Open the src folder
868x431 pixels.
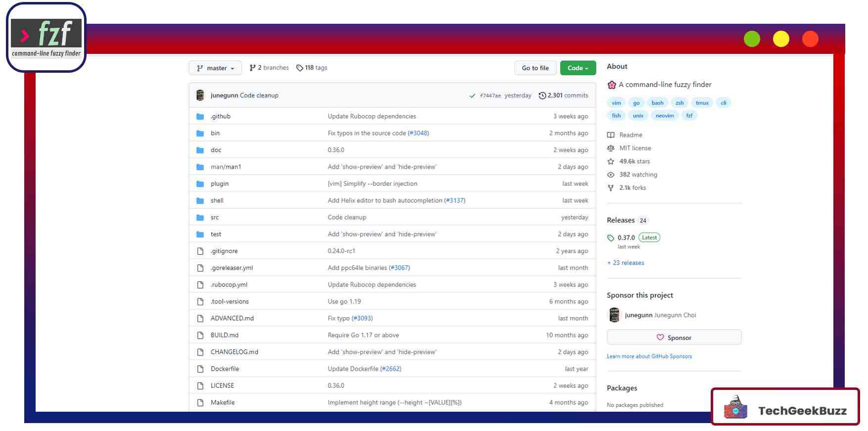tap(215, 217)
